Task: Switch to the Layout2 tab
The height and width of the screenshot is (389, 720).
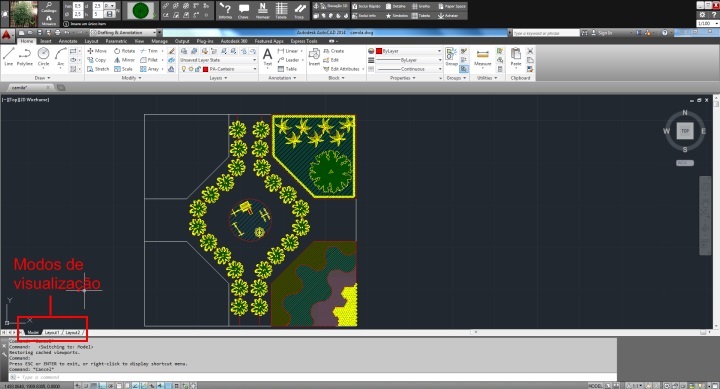Action: coord(73,333)
